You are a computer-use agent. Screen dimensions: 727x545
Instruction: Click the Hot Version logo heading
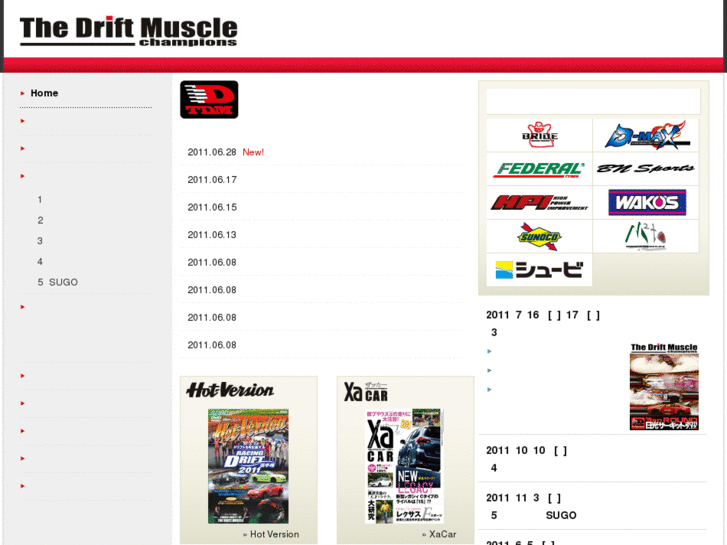[230, 390]
